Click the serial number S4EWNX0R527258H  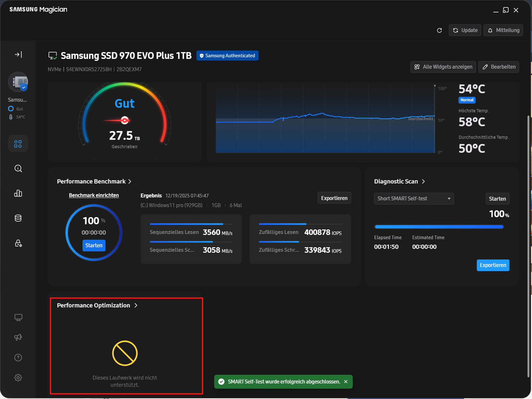(89, 70)
